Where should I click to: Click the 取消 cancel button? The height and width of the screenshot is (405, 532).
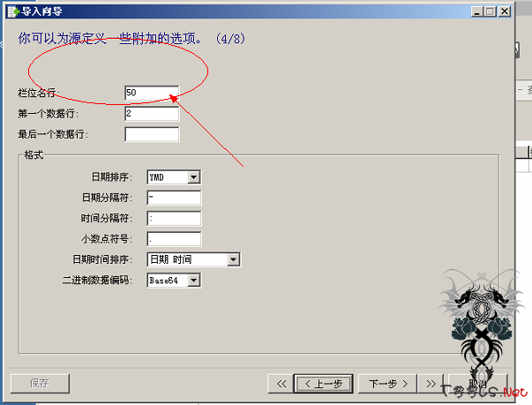click(478, 384)
